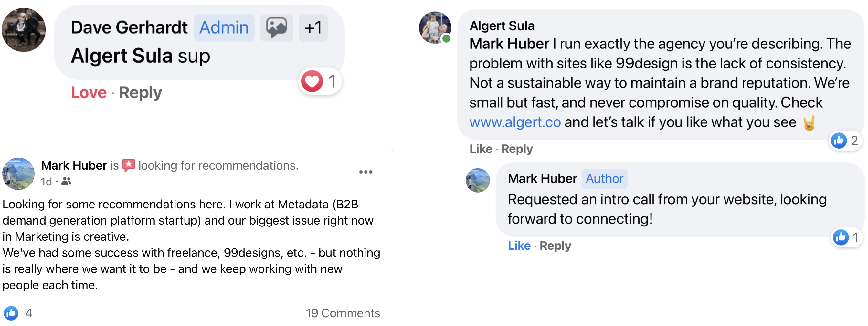This screenshot has width=868, height=326.
Task: Click the Author badge on Mark Huber's reply
Action: tap(604, 179)
